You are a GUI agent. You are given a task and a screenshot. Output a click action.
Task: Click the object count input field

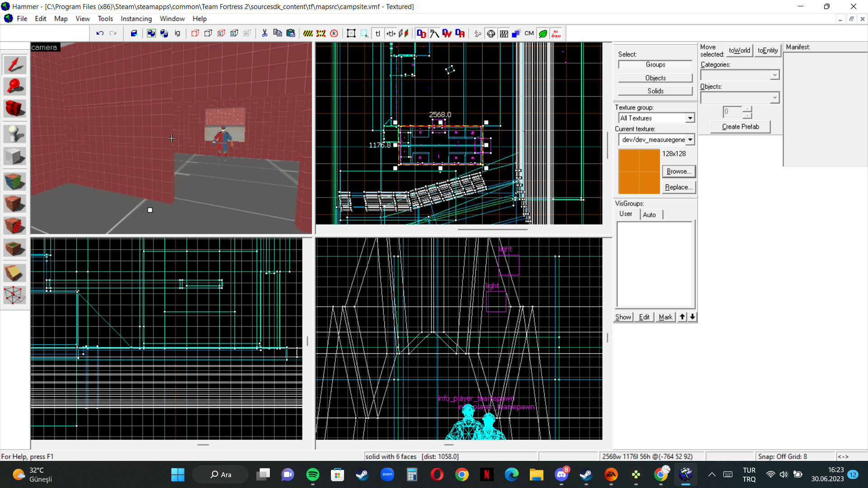732,112
